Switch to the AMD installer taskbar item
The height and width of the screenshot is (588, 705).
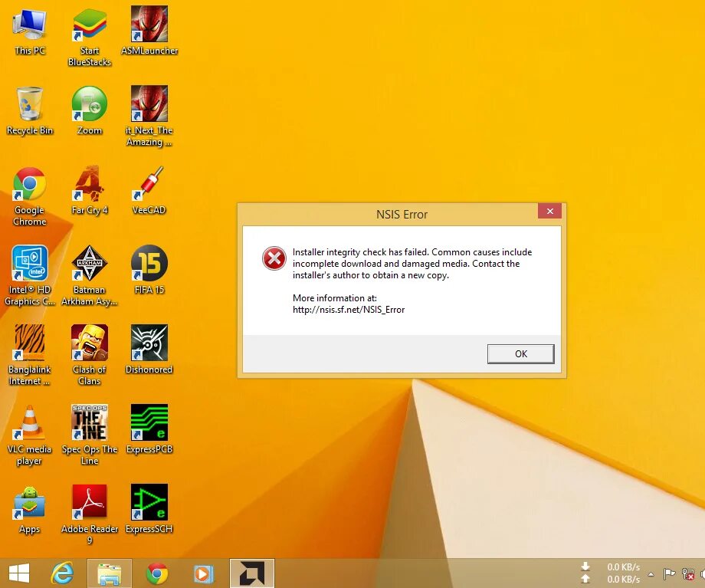pos(252,573)
